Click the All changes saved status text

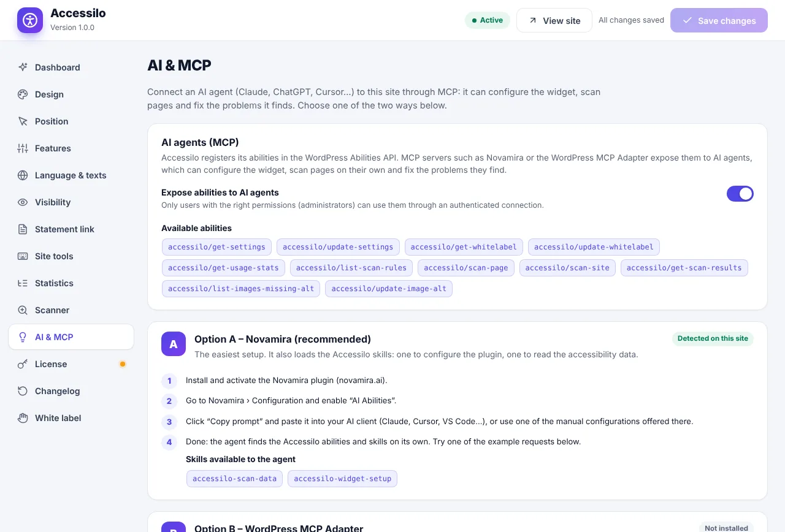(631, 20)
